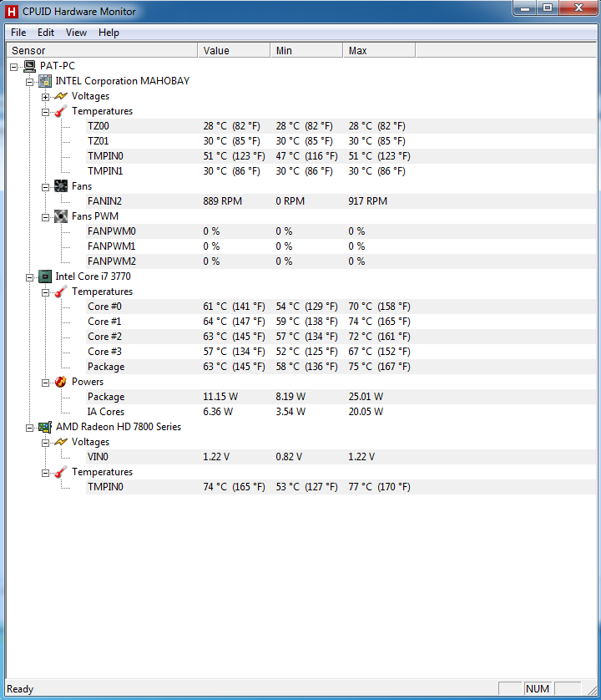Select the FANPWM0 row

[341, 231]
